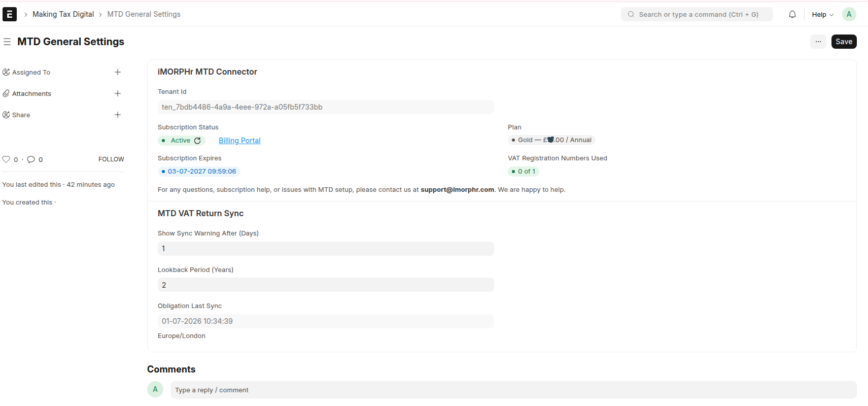Click the MTD General Settings page title

tap(71, 42)
